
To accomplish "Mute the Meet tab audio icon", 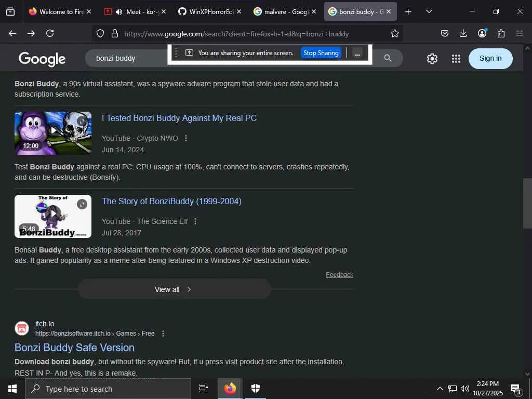I will [x=119, y=12].
